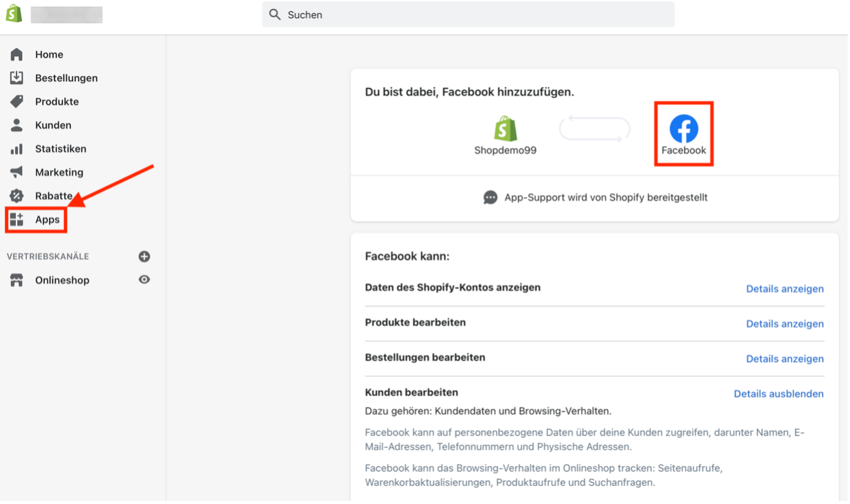Click paragraph about personenbezogene Daten
This screenshot has height=504, width=850.
[x=585, y=440]
